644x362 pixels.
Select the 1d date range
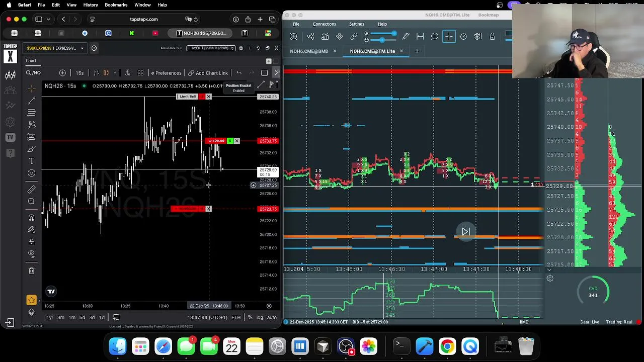pos(102,317)
